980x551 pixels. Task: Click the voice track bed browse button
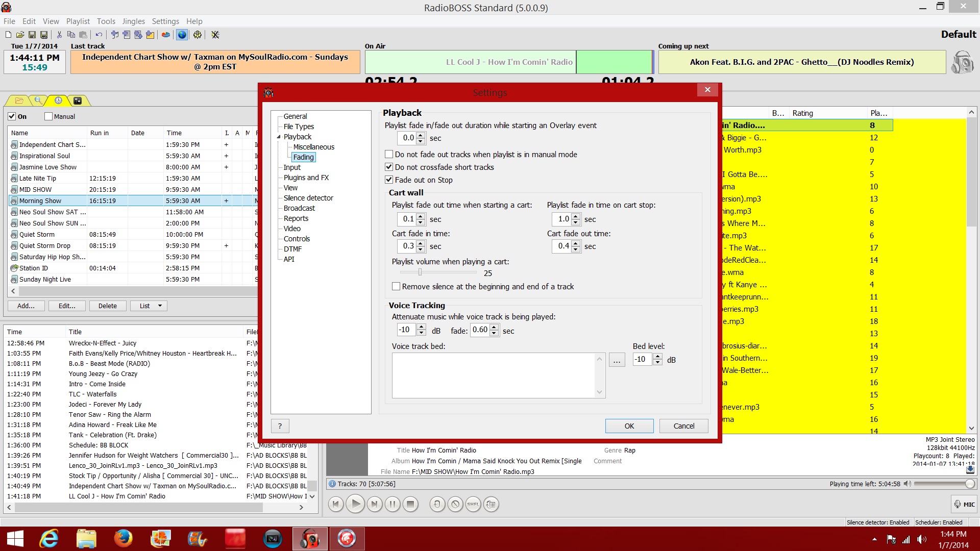tap(617, 360)
